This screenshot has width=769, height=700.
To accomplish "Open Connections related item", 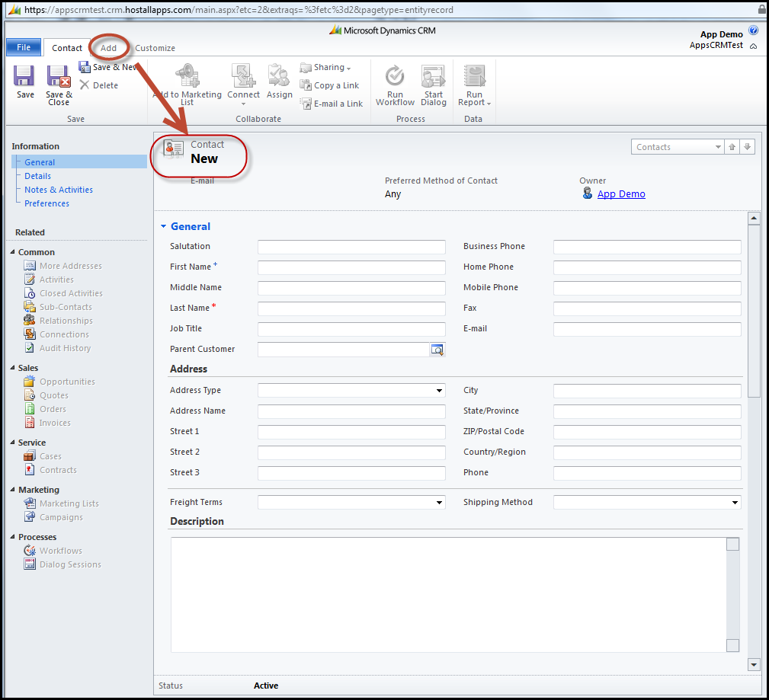I will (x=56, y=334).
